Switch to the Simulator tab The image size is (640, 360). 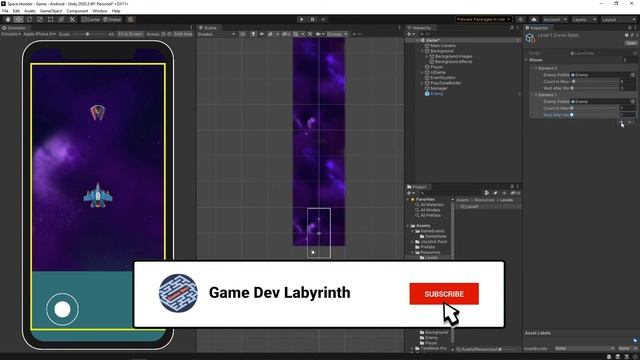[x=14, y=28]
